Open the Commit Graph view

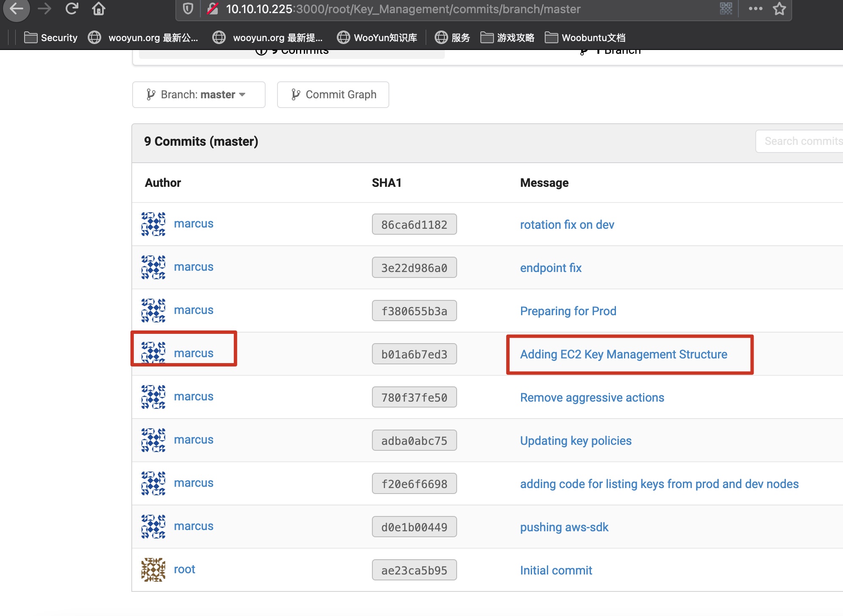(333, 94)
